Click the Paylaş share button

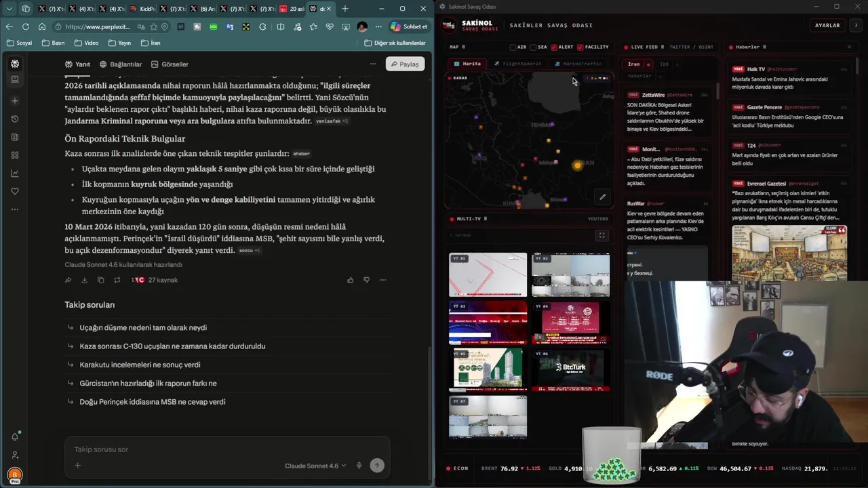[405, 64]
